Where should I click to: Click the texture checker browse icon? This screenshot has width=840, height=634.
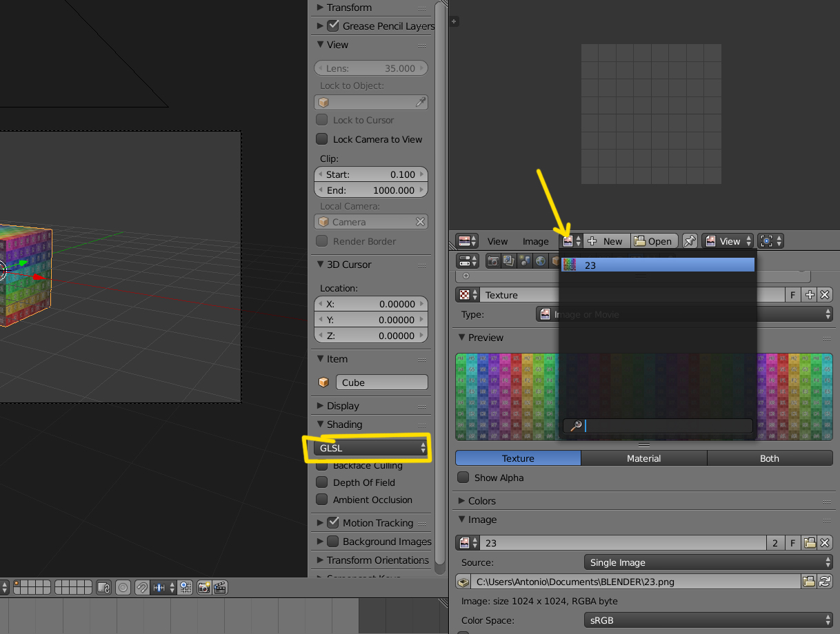point(468,295)
